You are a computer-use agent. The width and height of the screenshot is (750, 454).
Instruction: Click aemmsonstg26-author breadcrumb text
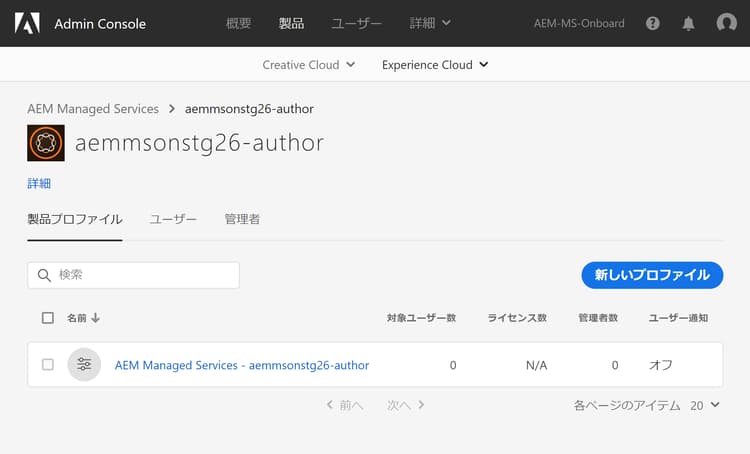click(x=249, y=109)
